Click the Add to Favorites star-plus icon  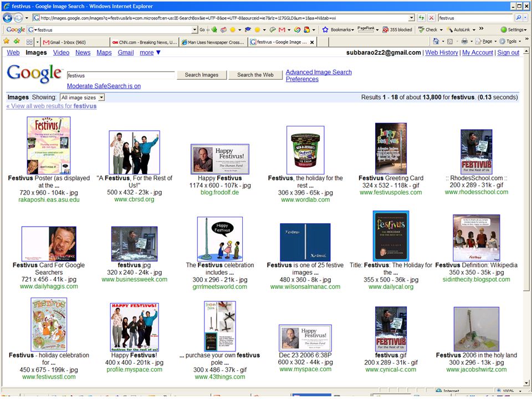[x=16, y=42]
